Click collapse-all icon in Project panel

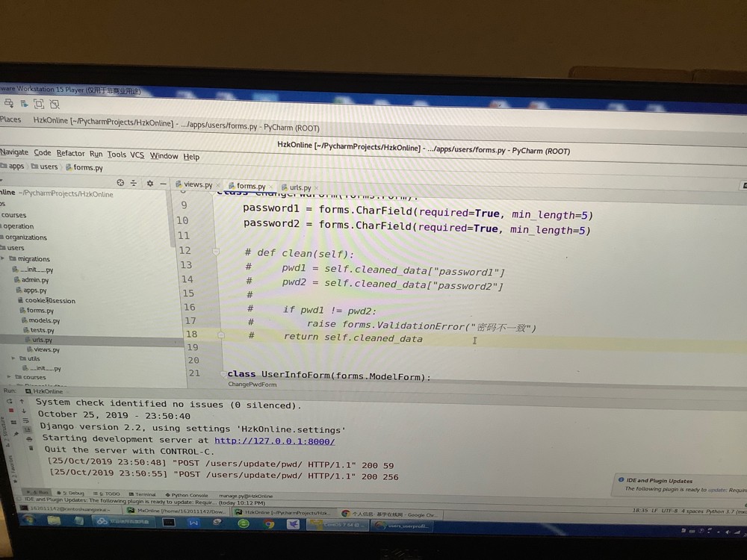pyautogui.click(x=134, y=183)
